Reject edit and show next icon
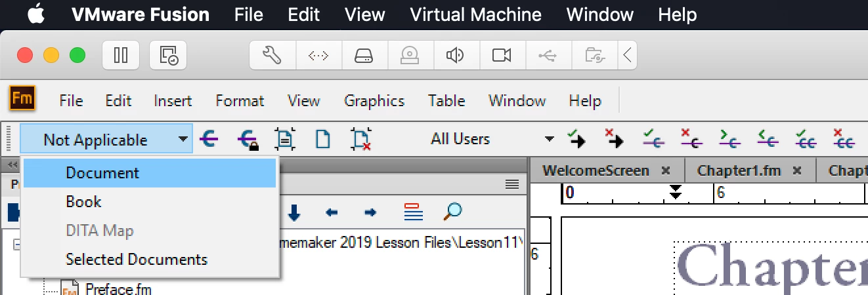The width and height of the screenshot is (868, 295). tap(615, 138)
